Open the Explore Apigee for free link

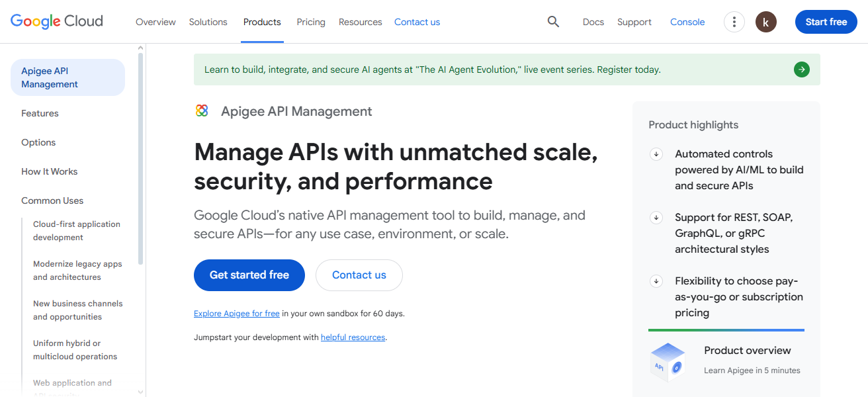[x=236, y=313]
